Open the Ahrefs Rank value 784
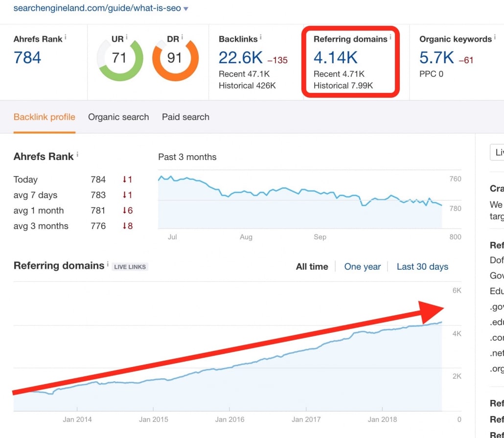 click(x=27, y=58)
